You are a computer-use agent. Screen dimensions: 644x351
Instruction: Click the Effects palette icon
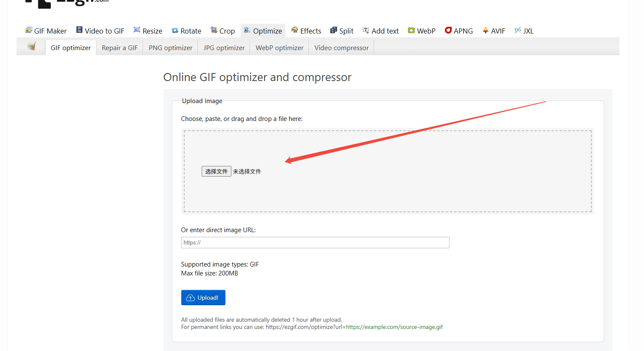(x=295, y=30)
